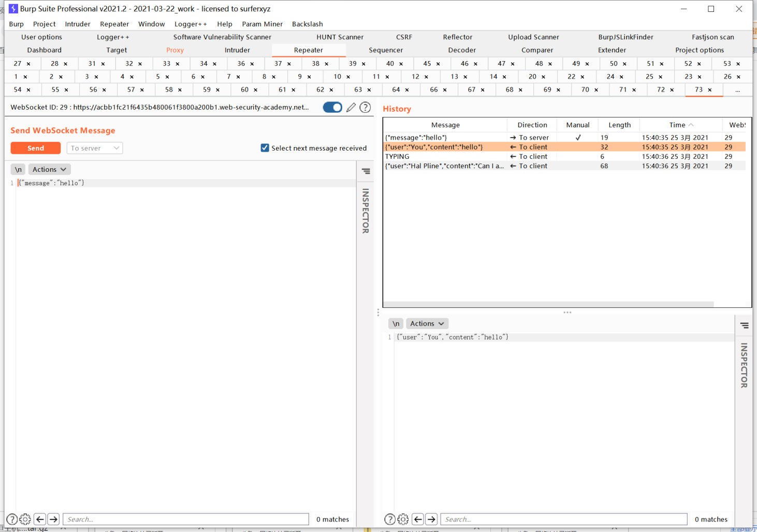Open the HUNT Scanner tab

click(x=340, y=37)
